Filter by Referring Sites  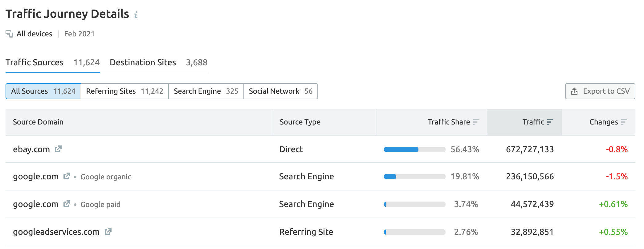pos(124,91)
